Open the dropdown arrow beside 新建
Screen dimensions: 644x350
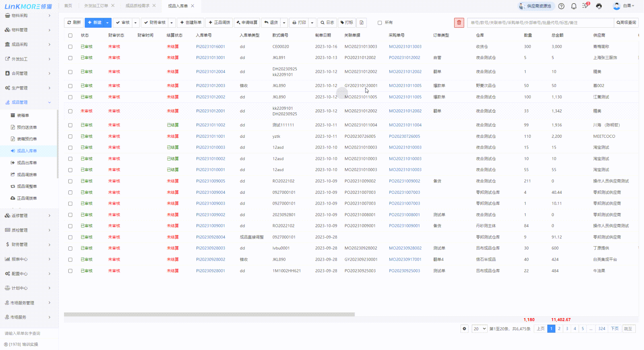(108, 22)
